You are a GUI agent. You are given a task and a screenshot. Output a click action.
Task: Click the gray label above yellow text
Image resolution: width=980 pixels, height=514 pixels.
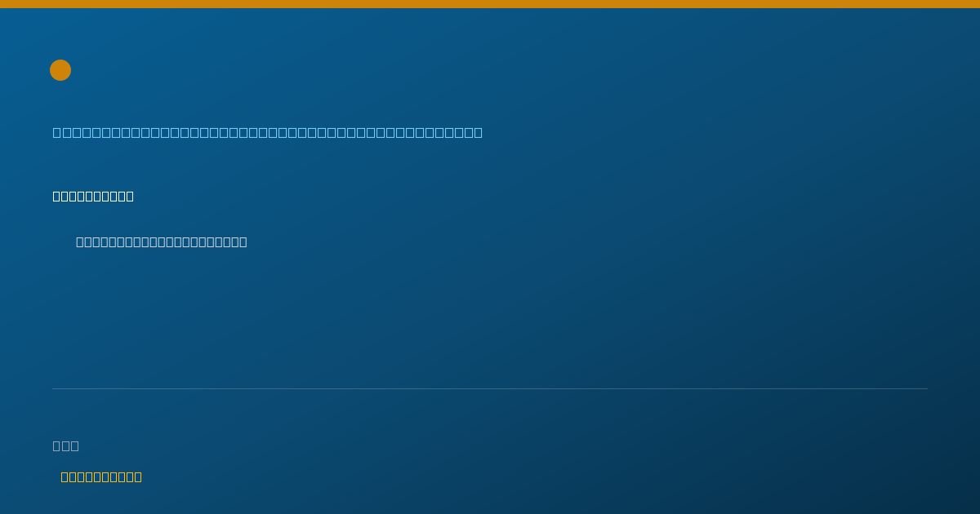[65, 445]
